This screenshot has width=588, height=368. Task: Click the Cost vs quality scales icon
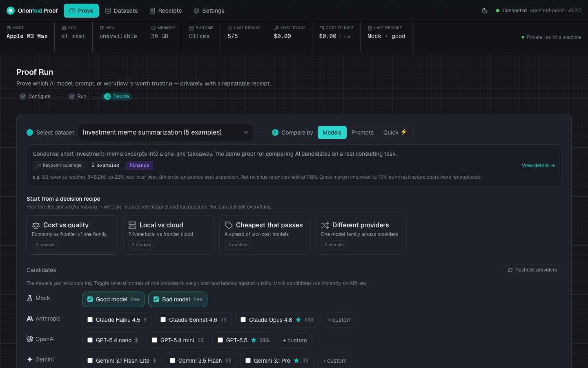(x=36, y=225)
